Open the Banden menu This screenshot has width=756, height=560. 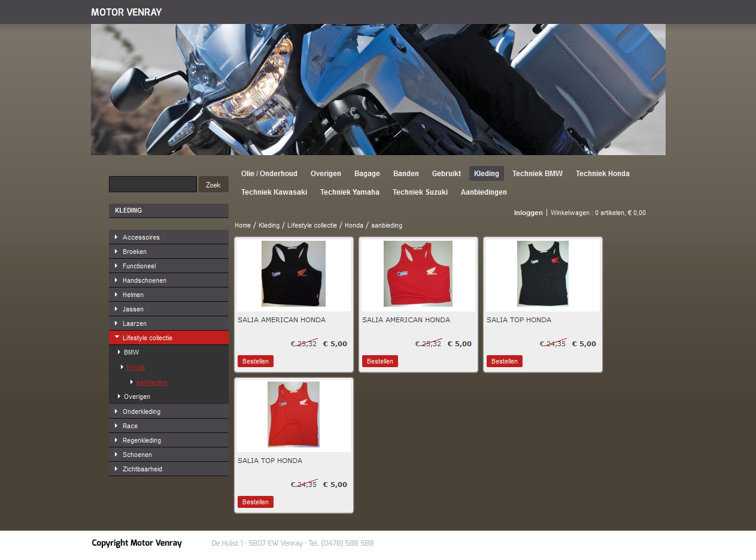tap(406, 174)
